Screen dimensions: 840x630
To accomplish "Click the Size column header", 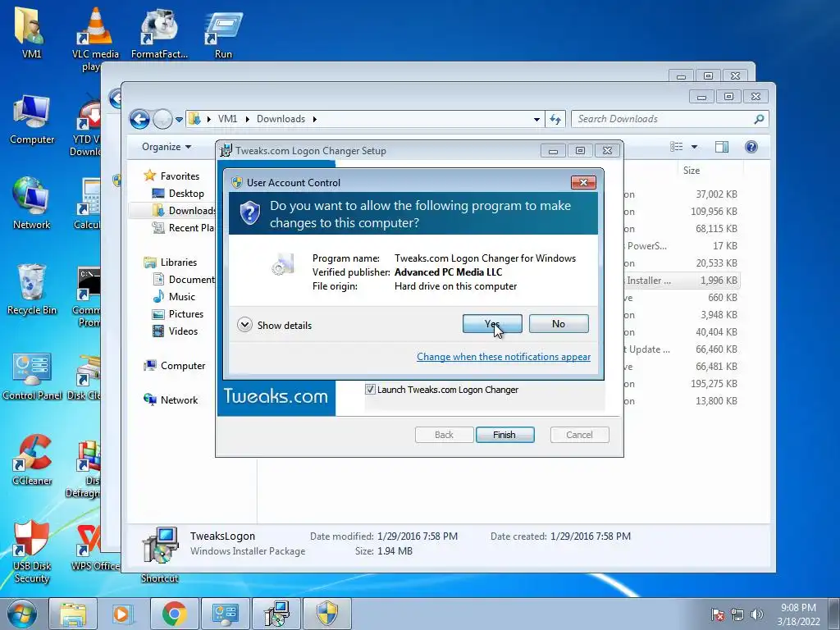I will pyautogui.click(x=692, y=171).
